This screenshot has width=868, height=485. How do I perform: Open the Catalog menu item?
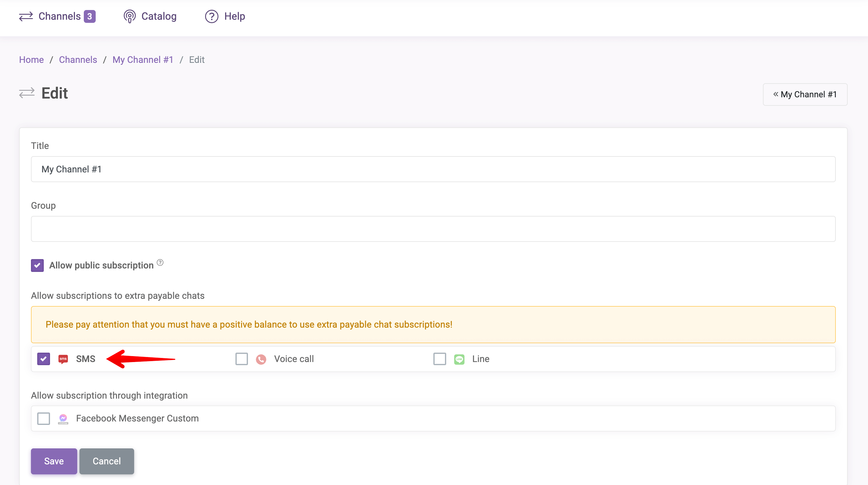click(159, 16)
